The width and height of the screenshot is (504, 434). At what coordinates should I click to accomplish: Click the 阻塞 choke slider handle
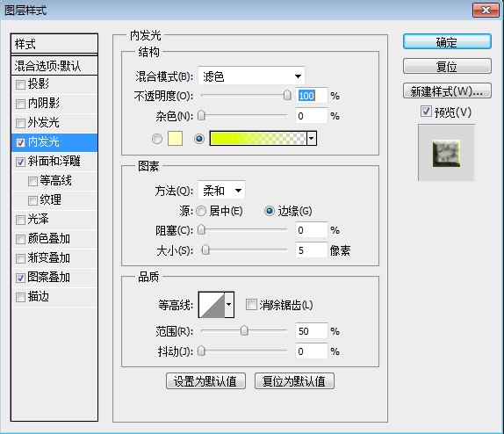[201, 229]
